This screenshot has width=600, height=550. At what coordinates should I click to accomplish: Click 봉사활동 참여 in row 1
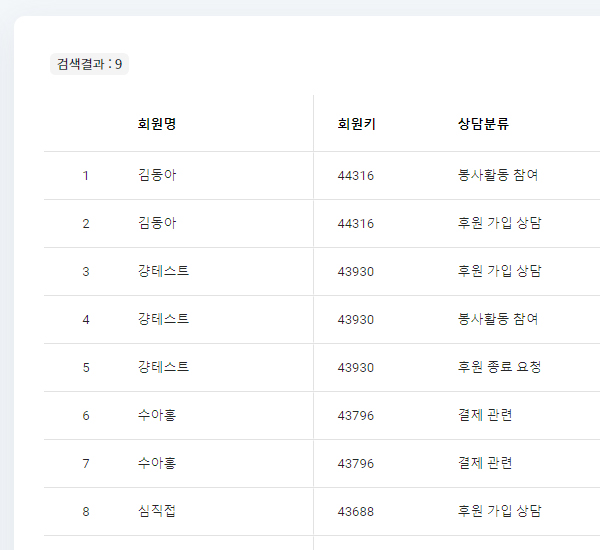pyautogui.click(x=498, y=176)
